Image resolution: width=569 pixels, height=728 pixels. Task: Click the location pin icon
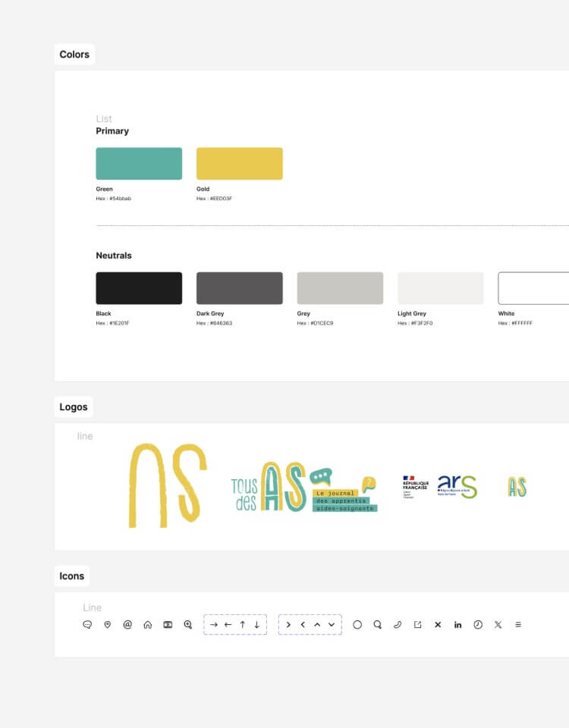pyautogui.click(x=107, y=624)
